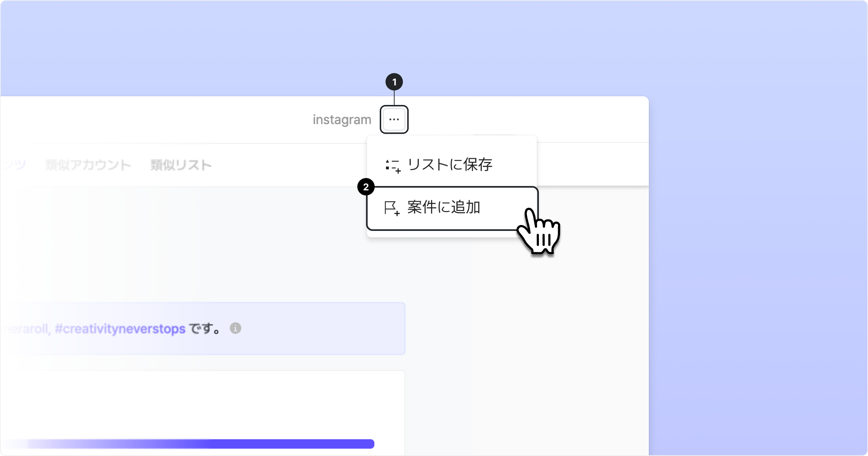Click the lavender hashtag summary box
This screenshot has width=868, height=456.
(x=203, y=329)
